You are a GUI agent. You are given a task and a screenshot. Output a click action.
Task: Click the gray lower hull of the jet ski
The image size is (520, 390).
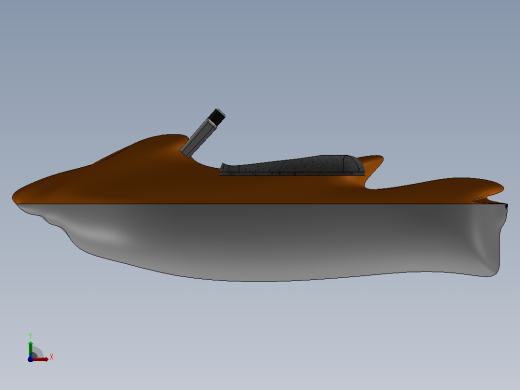[263, 242]
